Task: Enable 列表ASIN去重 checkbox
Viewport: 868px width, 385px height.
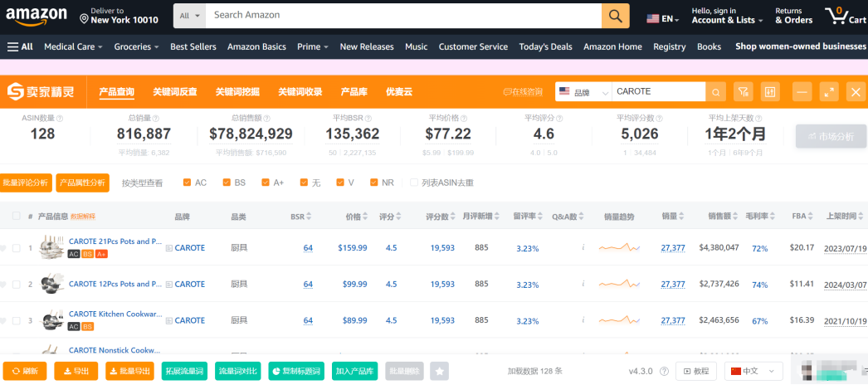Action: click(413, 183)
